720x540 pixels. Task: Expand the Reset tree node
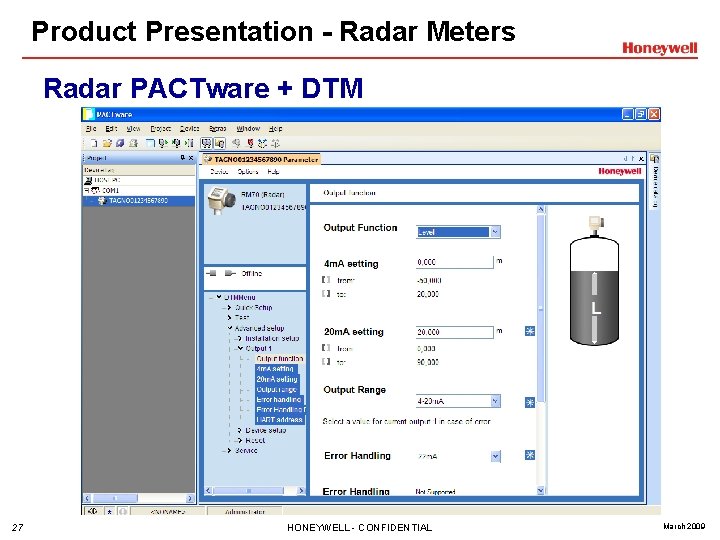tap(239, 440)
